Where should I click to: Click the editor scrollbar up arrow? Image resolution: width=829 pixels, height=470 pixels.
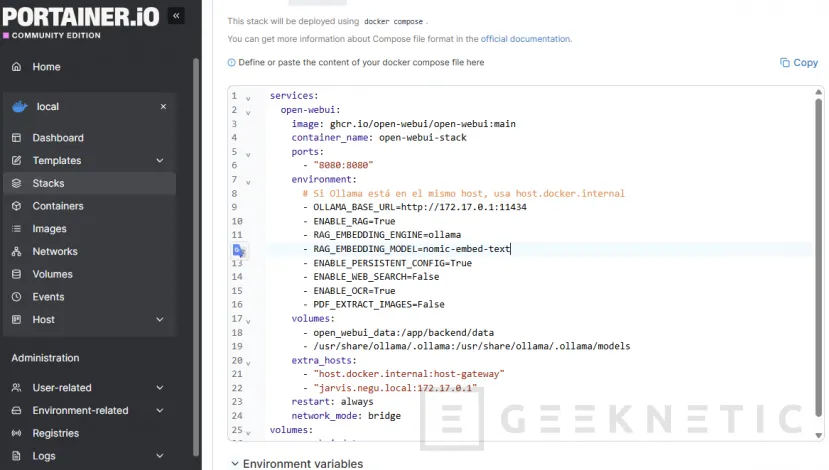(x=818, y=92)
